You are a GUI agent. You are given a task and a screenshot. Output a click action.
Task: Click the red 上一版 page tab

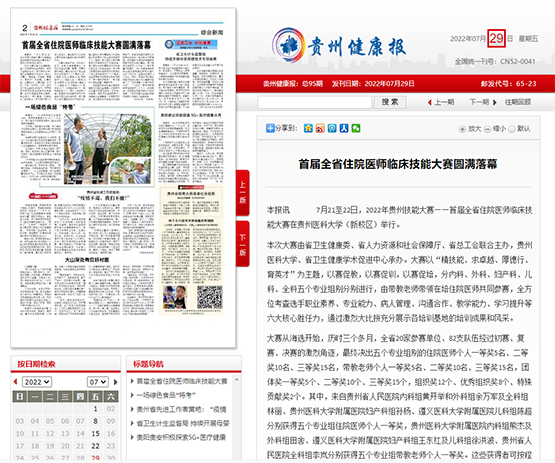pos(243,193)
